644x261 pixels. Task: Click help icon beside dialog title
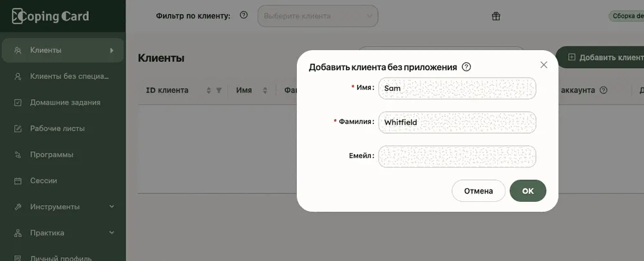pyautogui.click(x=466, y=67)
